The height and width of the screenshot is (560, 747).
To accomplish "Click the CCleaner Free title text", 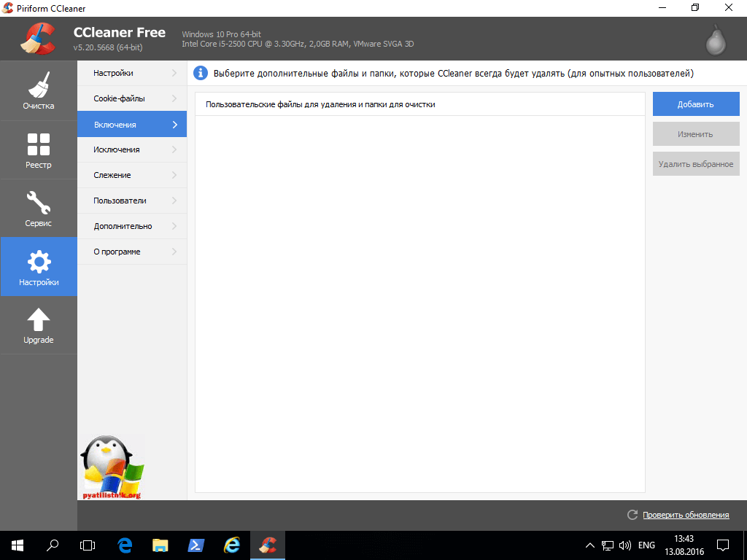I will [120, 32].
